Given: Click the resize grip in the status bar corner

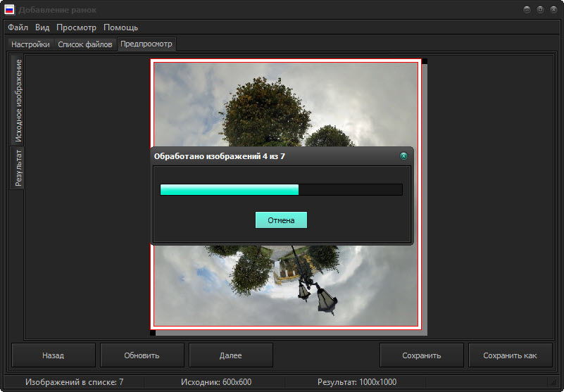Looking at the screenshot, I should click(x=553, y=383).
